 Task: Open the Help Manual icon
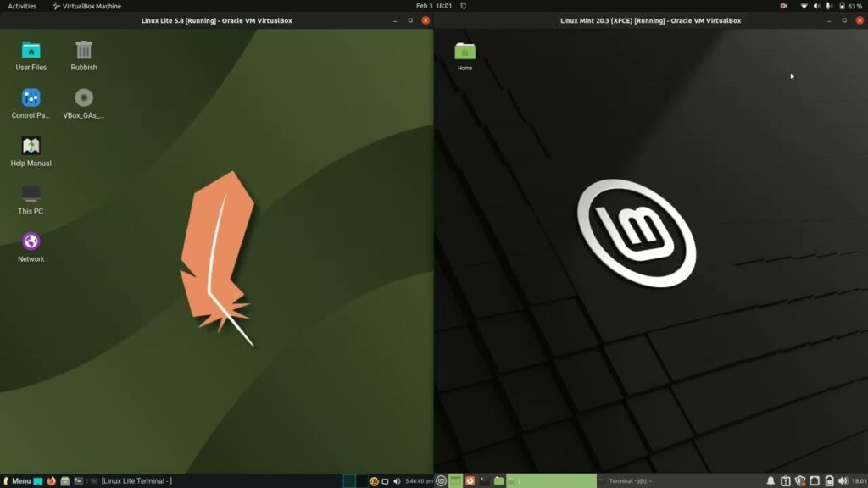pyautogui.click(x=31, y=152)
